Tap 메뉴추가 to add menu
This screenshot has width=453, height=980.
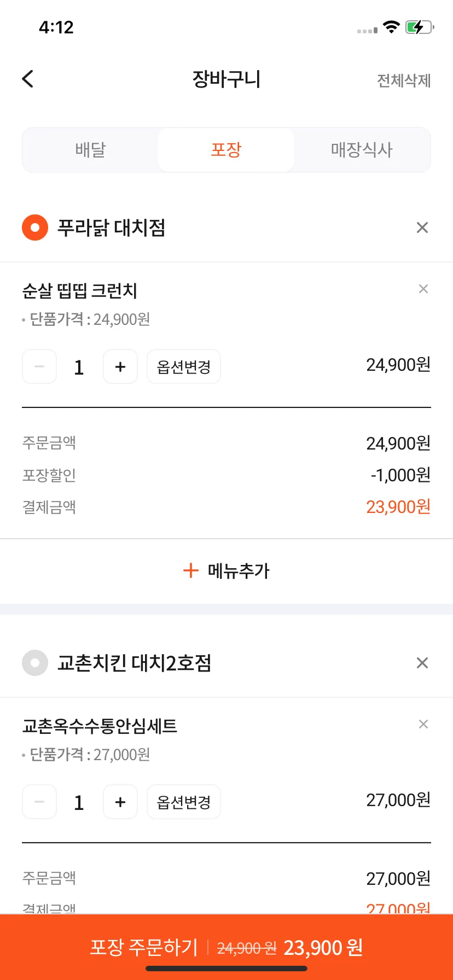(x=226, y=571)
